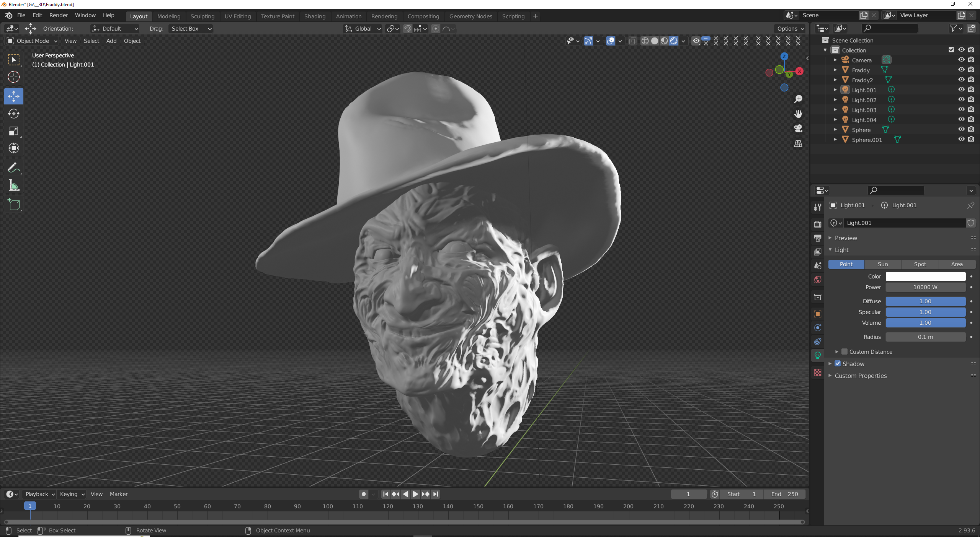
Task: Activate the Rotate tool
Action: (14, 114)
